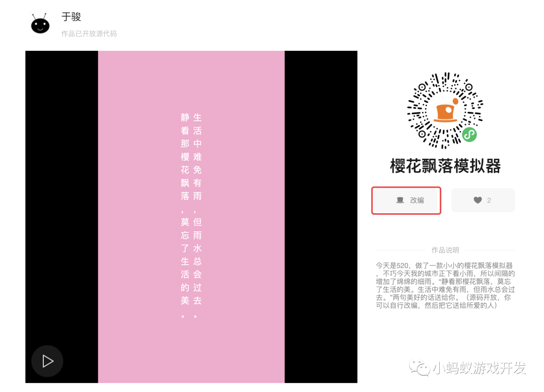This screenshot has height=392, width=544.
Task: Click the green mini program badge icon
Action: point(469,135)
